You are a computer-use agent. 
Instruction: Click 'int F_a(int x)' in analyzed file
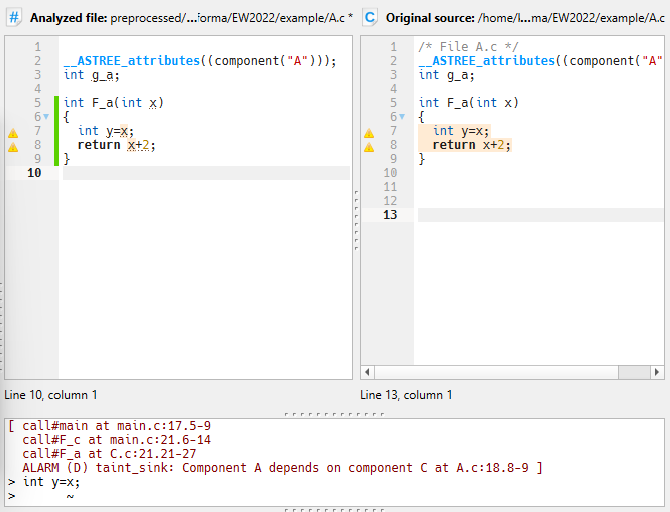coord(114,103)
